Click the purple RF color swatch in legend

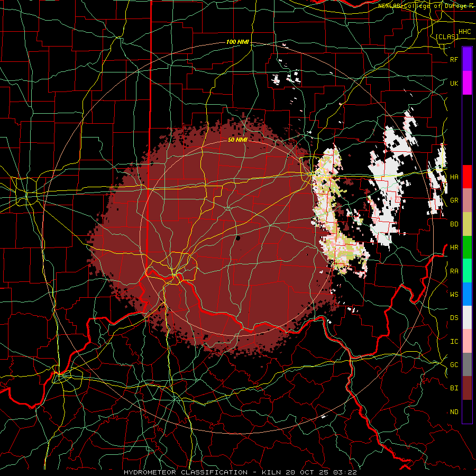pyautogui.click(x=467, y=59)
